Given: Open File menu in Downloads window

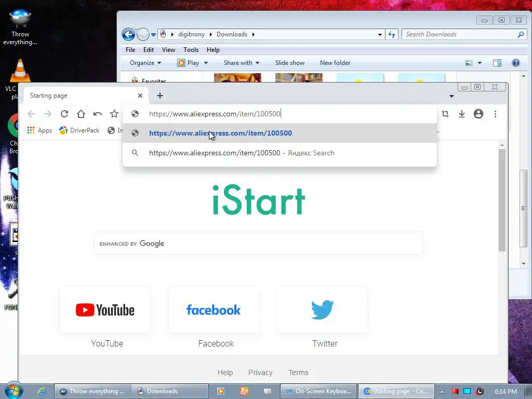Looking at the screenshot, I should 130,49.
